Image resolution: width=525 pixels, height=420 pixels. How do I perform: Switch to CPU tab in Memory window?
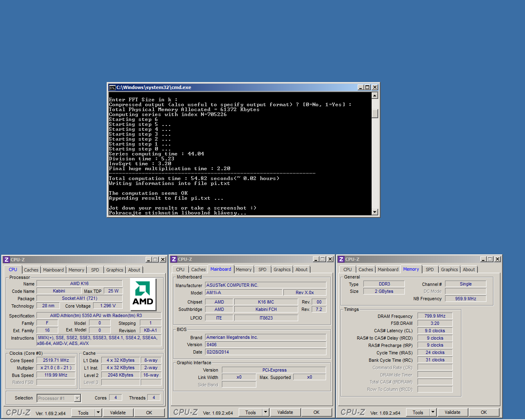(x=348, y=269)
